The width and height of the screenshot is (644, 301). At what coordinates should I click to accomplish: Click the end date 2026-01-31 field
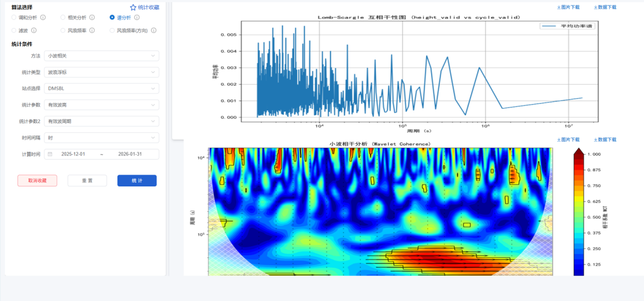point(130,154)
